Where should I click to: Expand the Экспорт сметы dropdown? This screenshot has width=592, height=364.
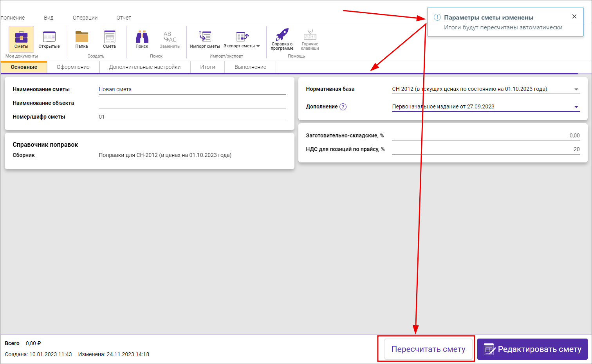tap(258, 46)
